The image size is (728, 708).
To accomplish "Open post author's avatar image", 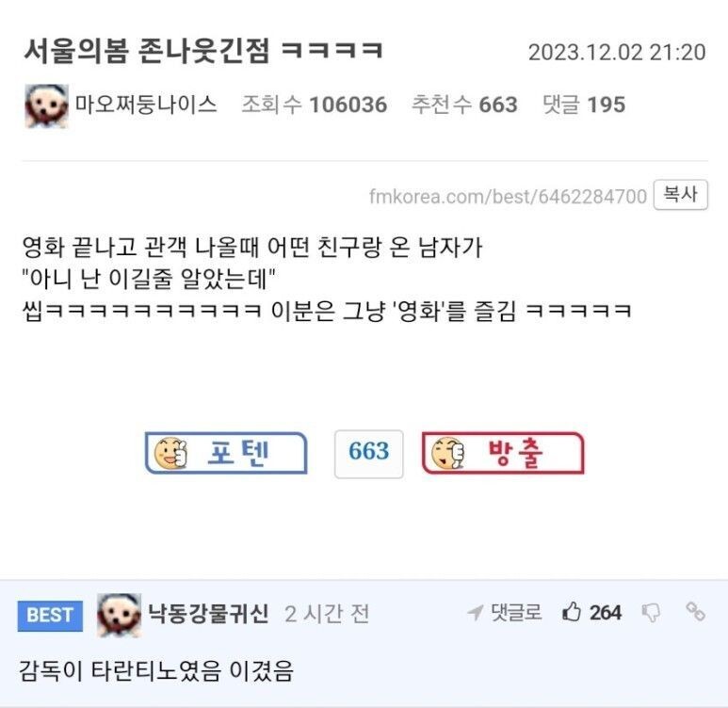I will (x=46, y=105).
